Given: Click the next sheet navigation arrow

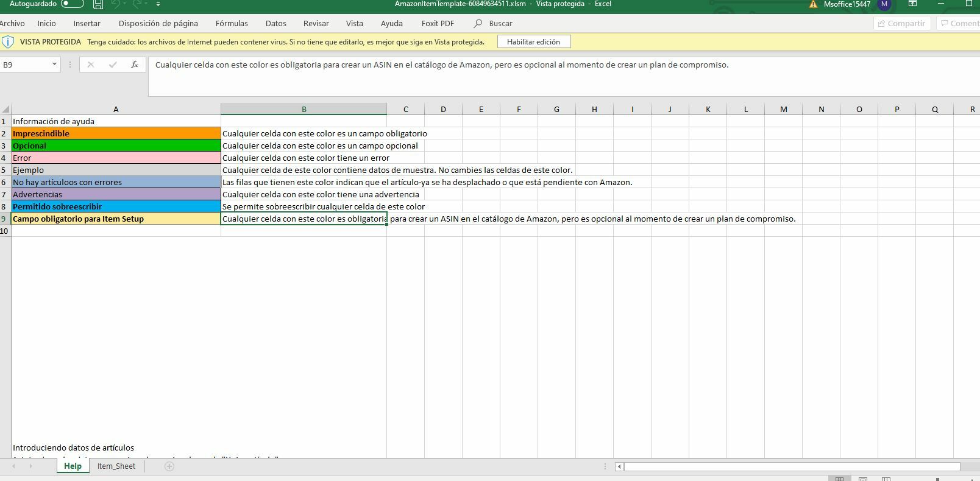Looking at the screenshot, I should [30, 466].
